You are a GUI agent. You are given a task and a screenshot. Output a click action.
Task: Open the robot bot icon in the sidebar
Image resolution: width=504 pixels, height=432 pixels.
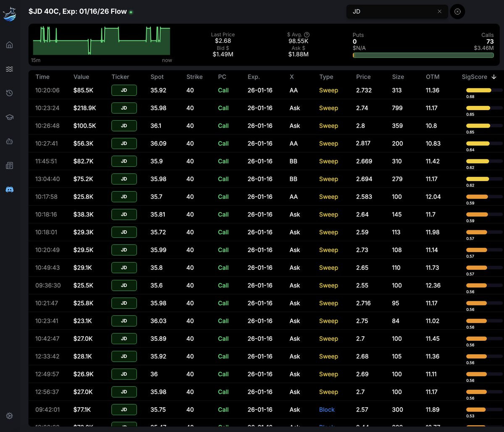coord(9,141)
